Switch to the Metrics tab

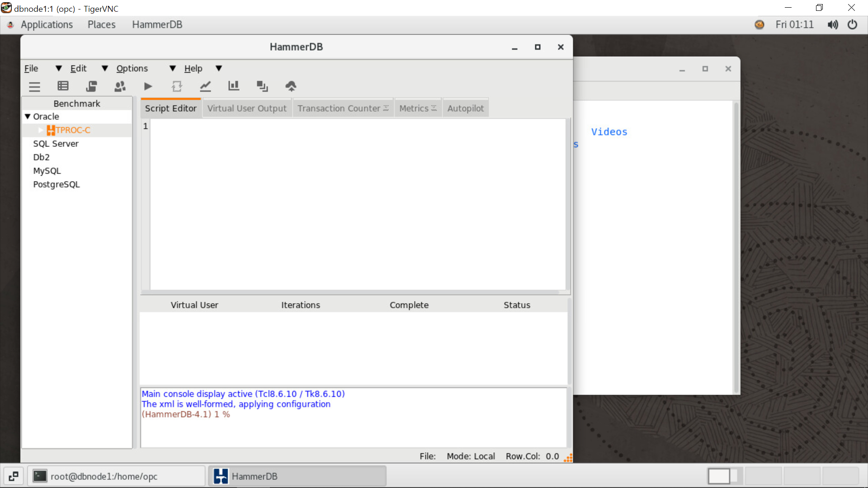418,108
